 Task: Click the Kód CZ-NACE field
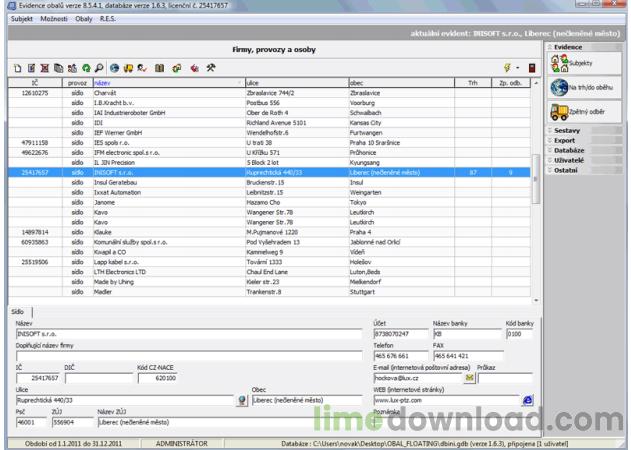[157, 378]
